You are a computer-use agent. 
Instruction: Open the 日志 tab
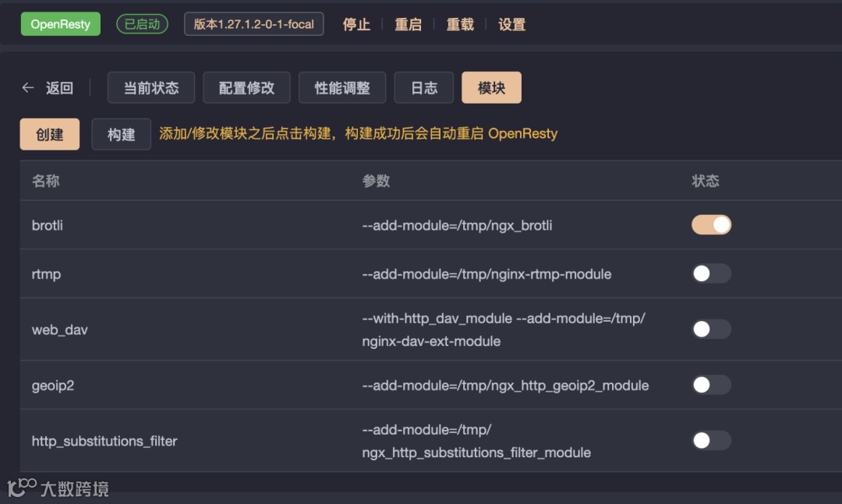point(423,87)
